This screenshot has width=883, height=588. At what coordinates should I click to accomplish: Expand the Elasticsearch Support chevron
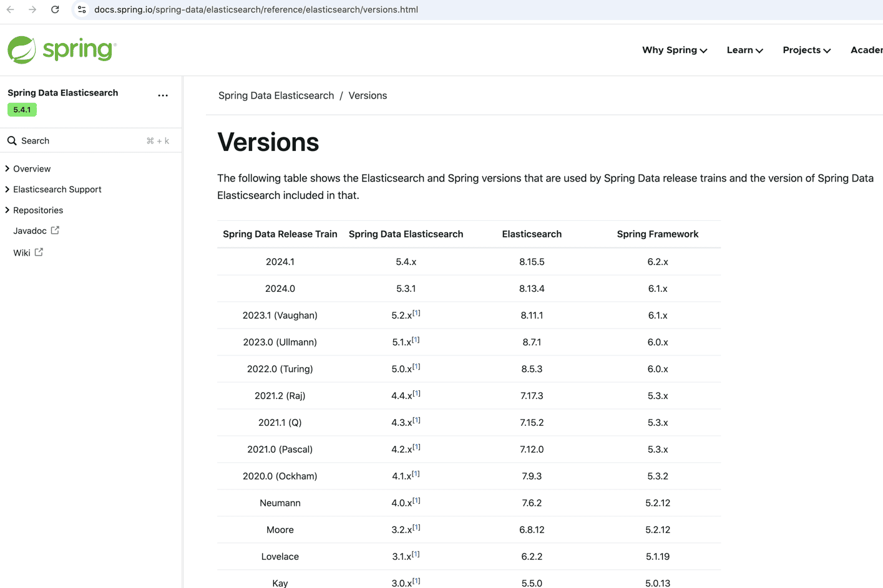(x=7, y=189)
